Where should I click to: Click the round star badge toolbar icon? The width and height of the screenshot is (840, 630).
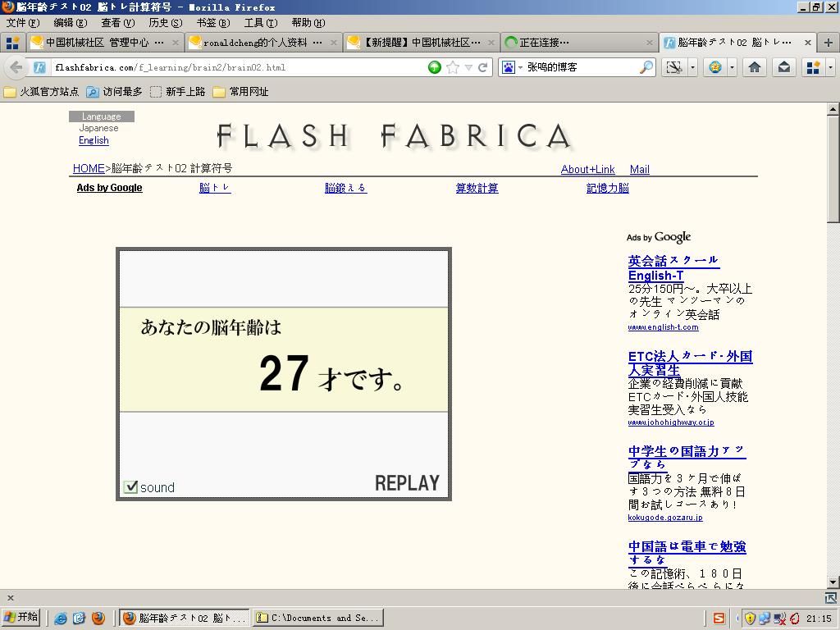(715, 67)
